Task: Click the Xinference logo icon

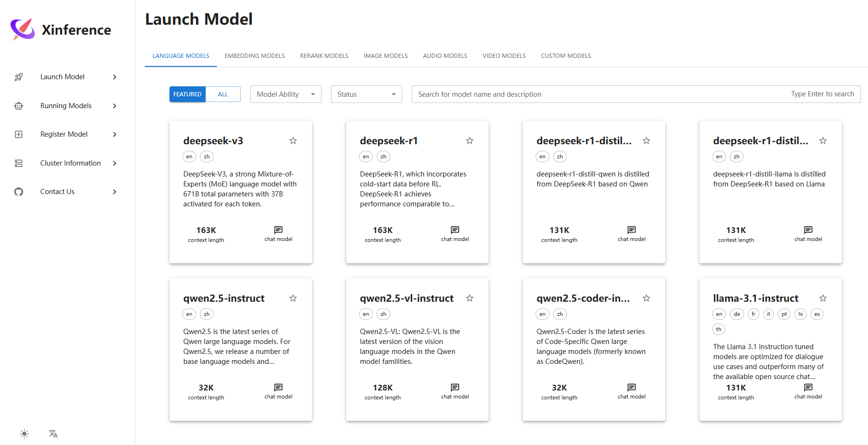Action: 22,29
